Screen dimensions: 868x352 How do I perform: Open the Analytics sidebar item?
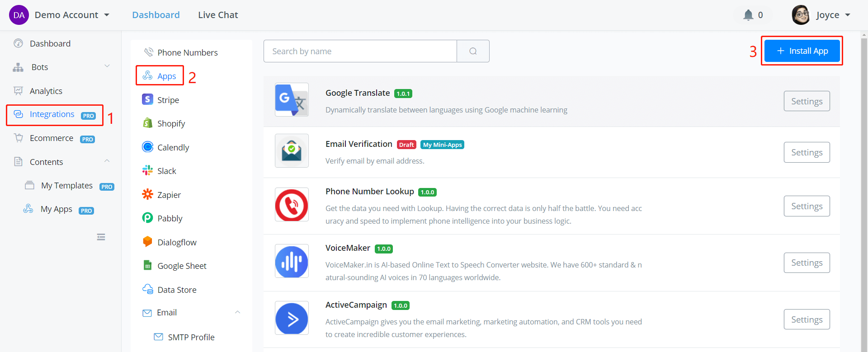point(46,91)
